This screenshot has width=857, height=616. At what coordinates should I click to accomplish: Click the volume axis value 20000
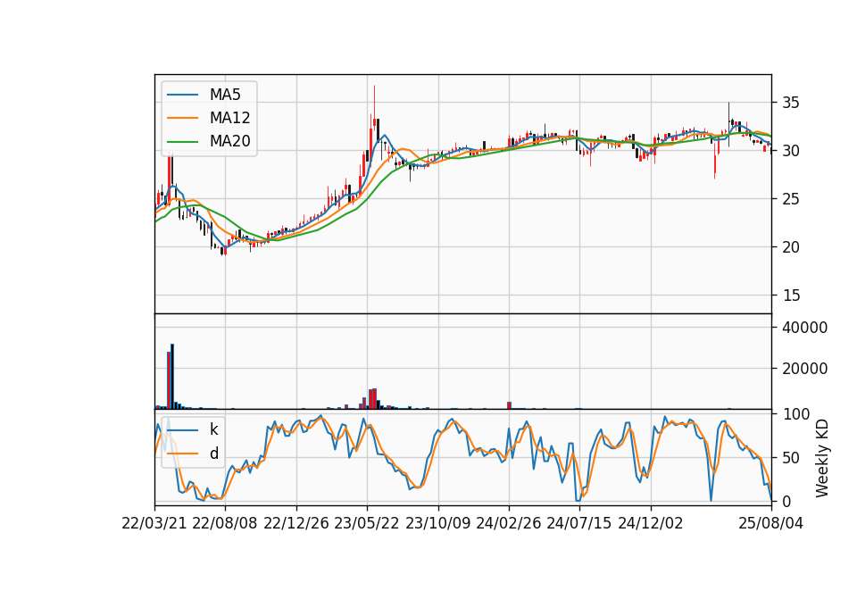click(804, 369)
